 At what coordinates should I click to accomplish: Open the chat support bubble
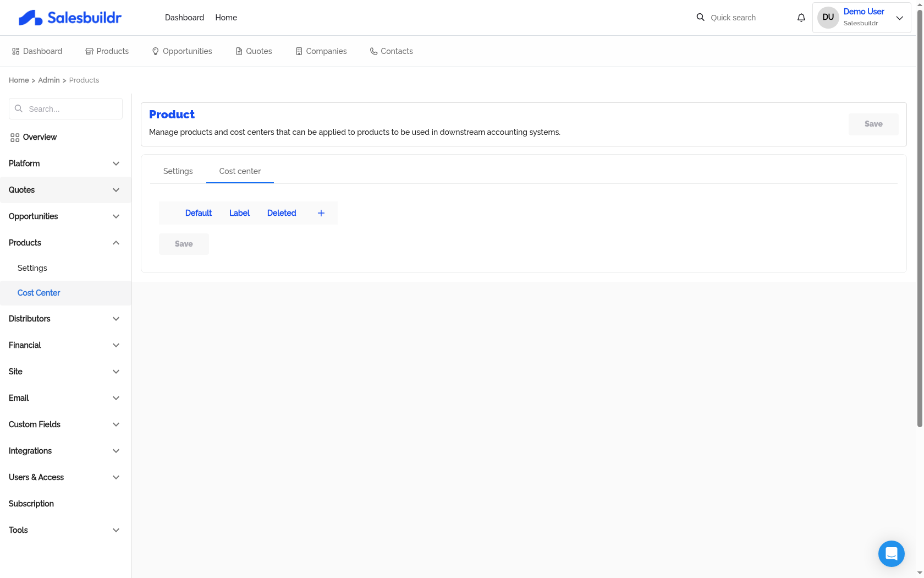[x=892, y=554]
